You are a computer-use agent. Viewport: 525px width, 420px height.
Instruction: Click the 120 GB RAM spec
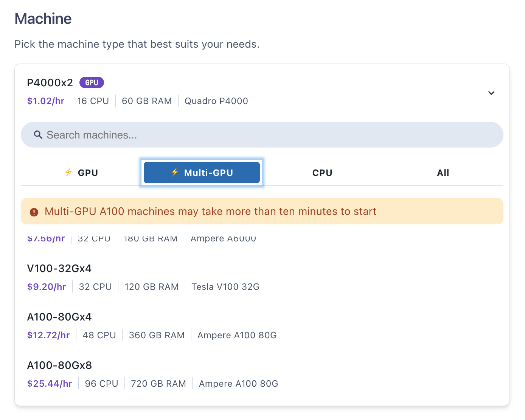pos(152,287)
